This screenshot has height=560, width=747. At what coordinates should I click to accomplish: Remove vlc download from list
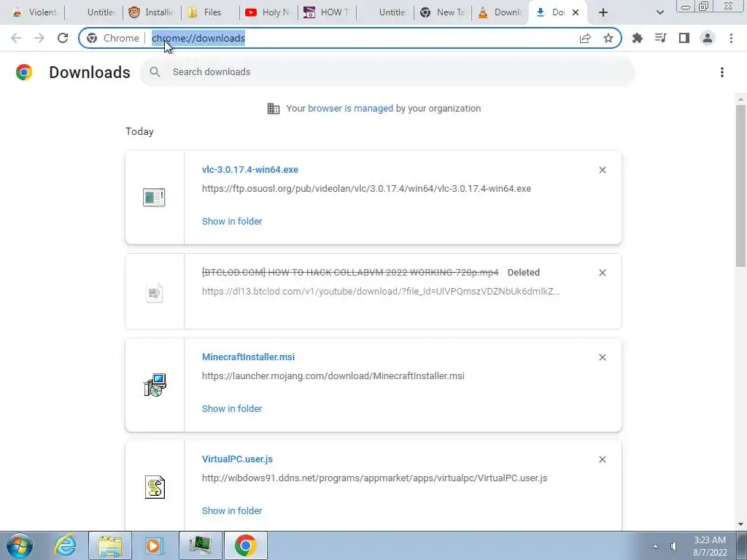coord(602,170)
